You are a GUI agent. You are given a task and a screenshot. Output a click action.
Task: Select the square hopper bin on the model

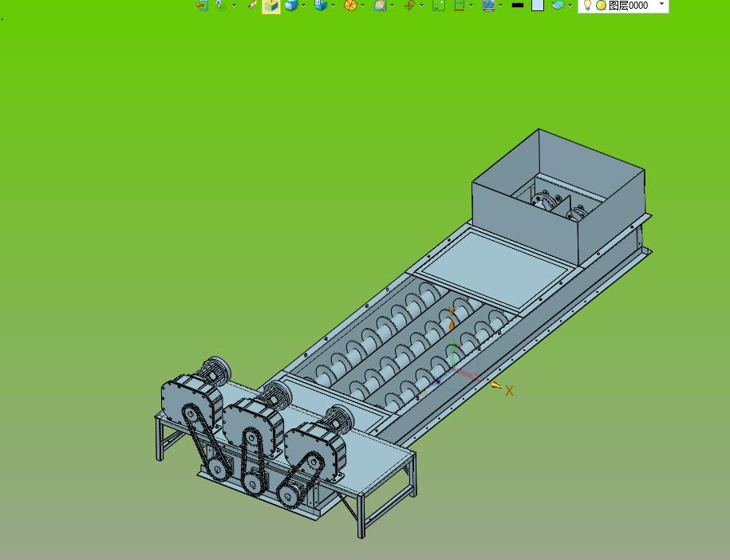[x=558, y=195]
